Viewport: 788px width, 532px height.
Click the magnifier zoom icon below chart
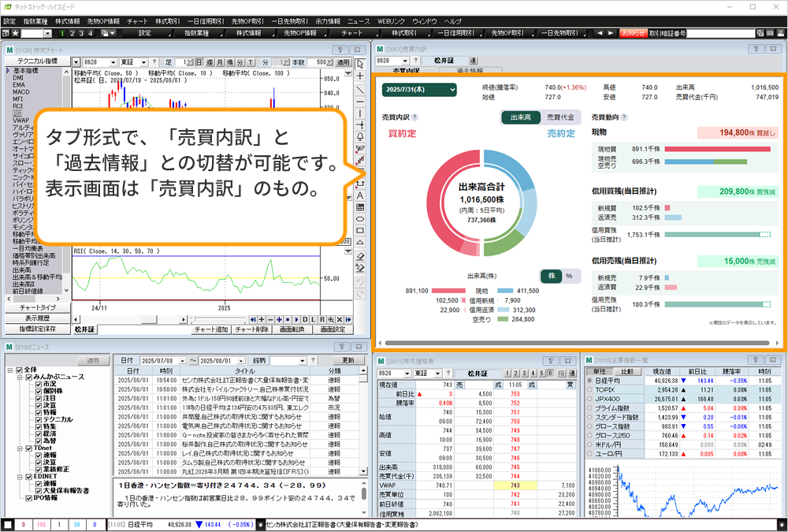(331, 320)
